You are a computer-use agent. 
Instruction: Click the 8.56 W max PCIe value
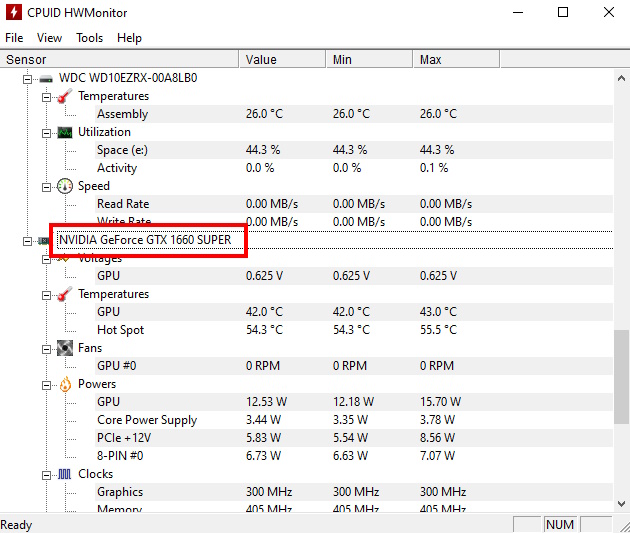coord(437,438)
